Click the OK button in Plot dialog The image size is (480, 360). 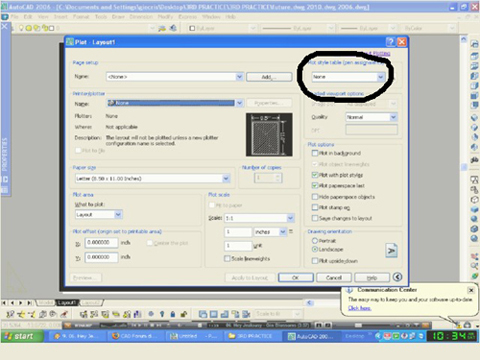pos(296,277)
